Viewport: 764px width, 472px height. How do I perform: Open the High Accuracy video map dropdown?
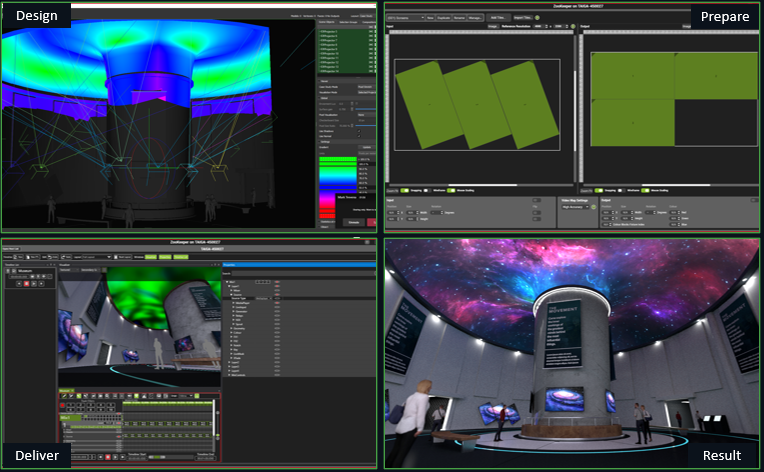575,207
